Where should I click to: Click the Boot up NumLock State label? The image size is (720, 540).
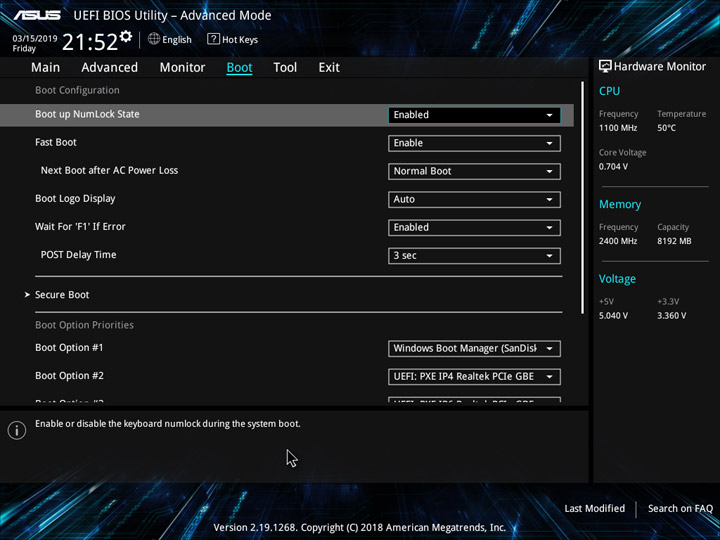click(x=87, y=114)
